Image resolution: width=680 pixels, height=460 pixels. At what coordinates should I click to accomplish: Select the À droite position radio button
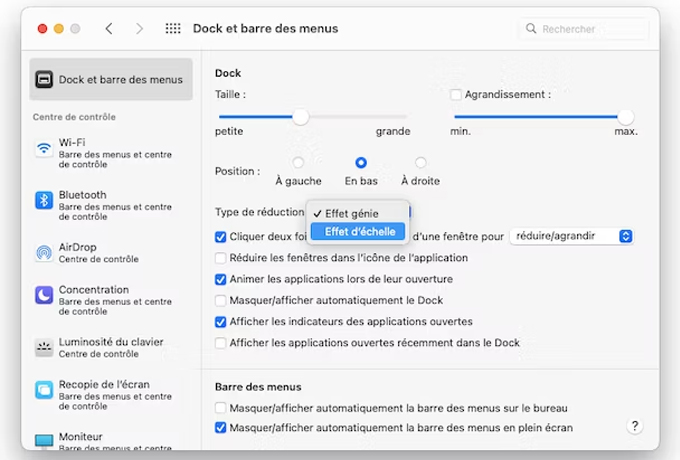420,163
